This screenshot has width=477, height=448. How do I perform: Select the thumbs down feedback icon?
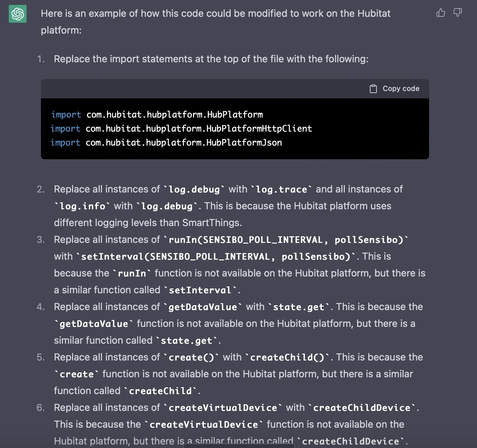457,13
